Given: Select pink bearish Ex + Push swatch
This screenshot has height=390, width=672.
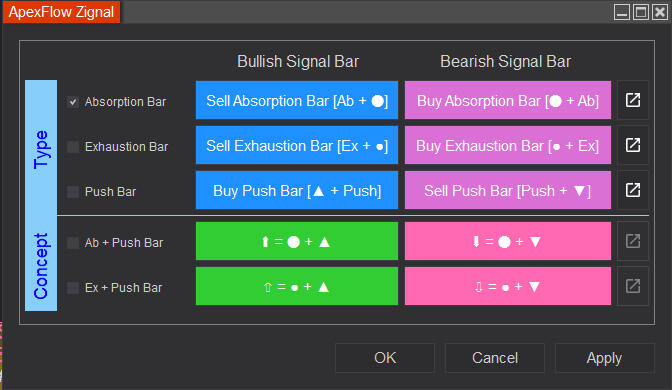Looking at the screenshot, I should 508,286.
